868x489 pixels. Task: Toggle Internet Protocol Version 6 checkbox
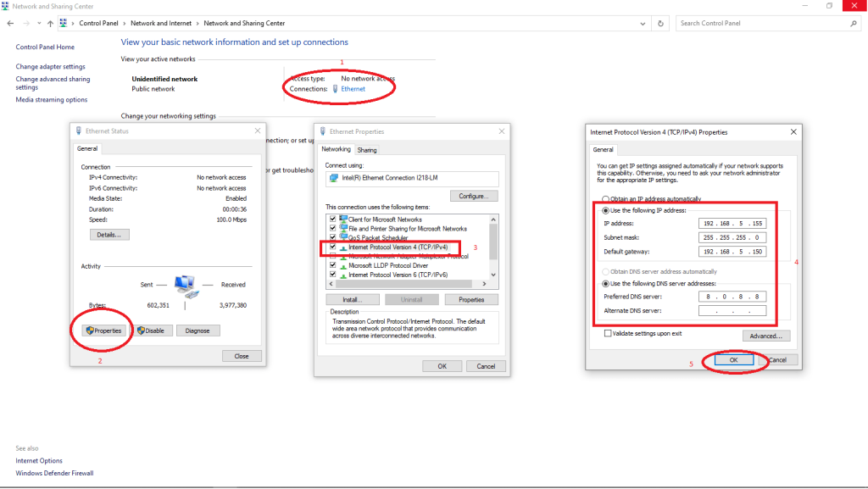coord(332,274)
